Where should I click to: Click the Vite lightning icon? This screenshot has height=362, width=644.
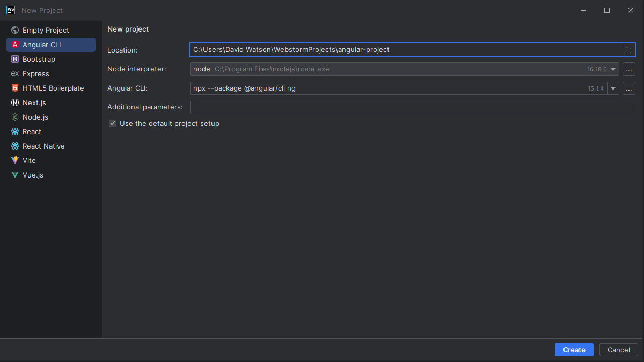(14, 160)
